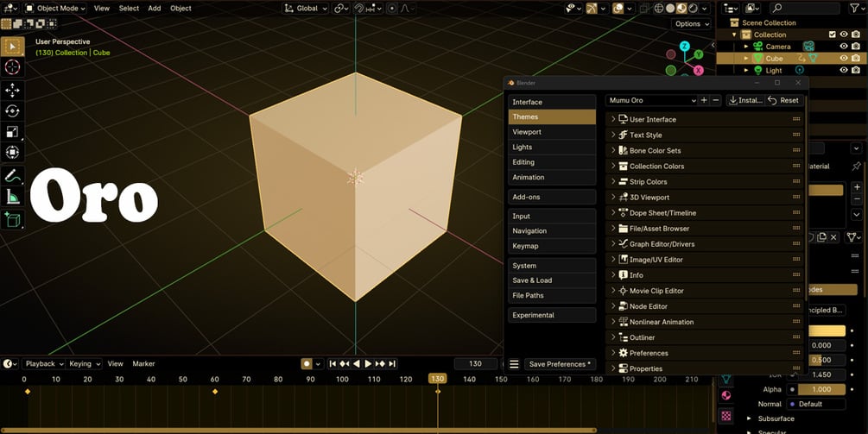Hide Camera in viewport with eye icon
This screenshot has width=868, height=434.
(x=844, y=47)
